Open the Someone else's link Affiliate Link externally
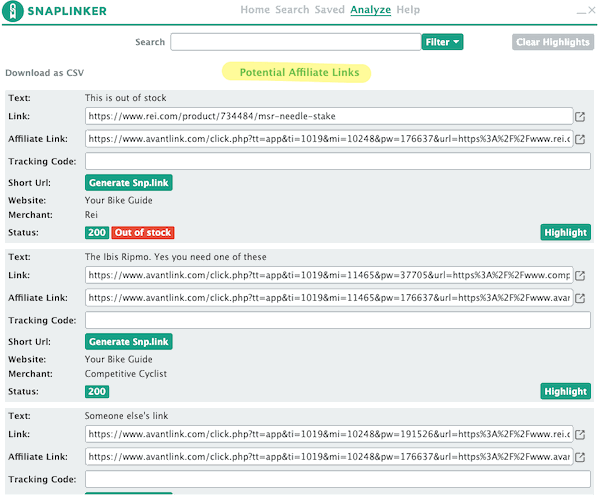Image resolution: width=600 pixels, height=497 pixels. 580,457
